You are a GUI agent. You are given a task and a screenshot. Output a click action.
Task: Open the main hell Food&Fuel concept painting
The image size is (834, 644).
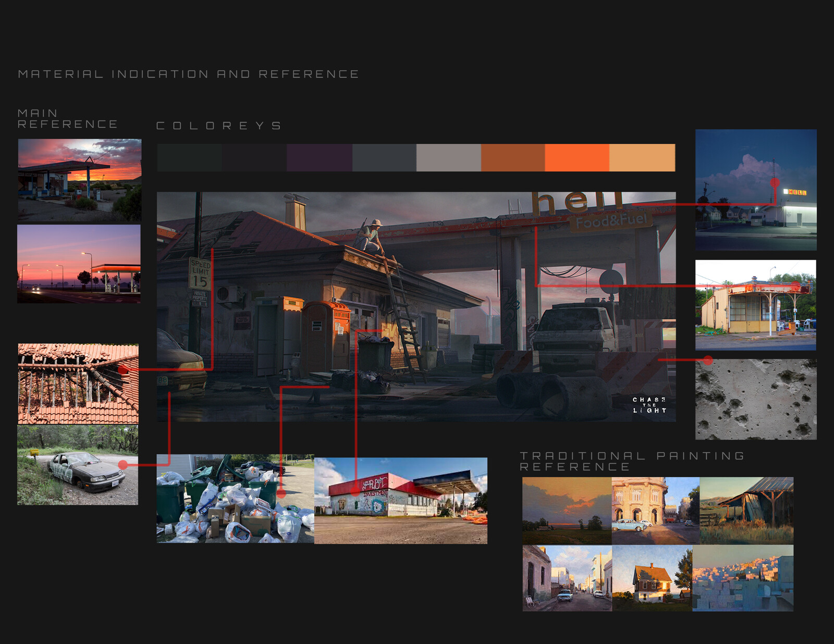[416, 306]
